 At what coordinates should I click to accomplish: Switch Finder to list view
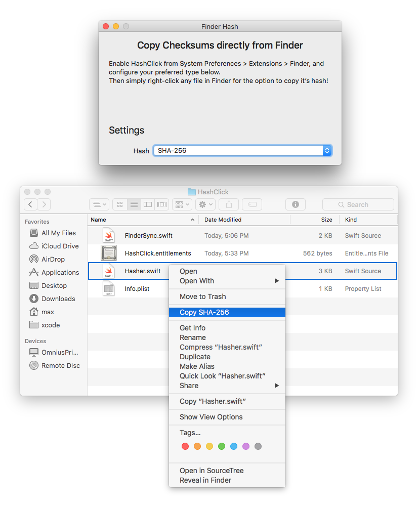[x=134, y=204]
